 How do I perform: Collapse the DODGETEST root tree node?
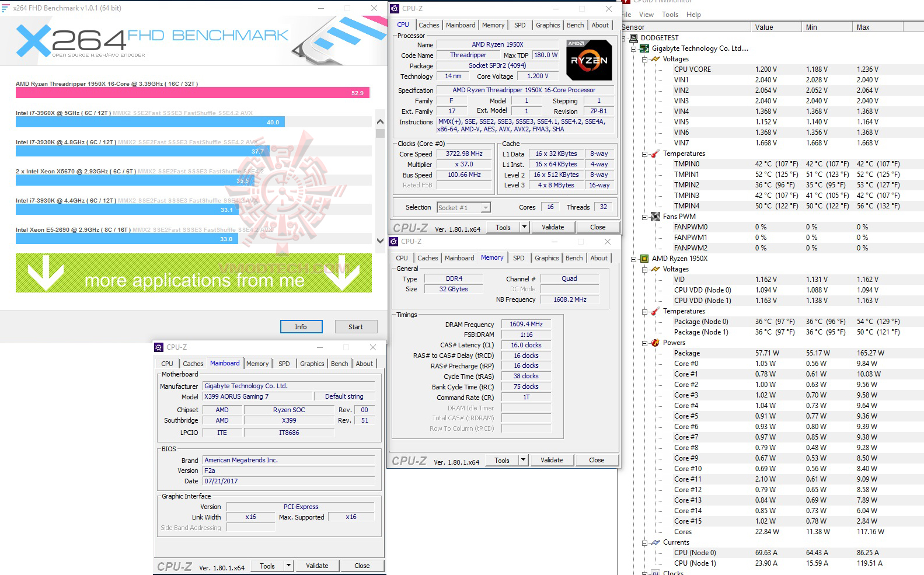coord(623,38)
